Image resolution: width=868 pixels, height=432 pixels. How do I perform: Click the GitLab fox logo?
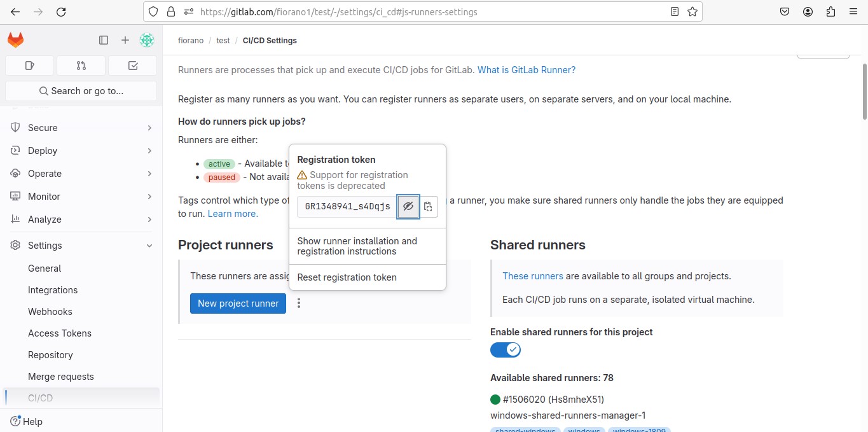pyautogui.click(x=15, y=40)
